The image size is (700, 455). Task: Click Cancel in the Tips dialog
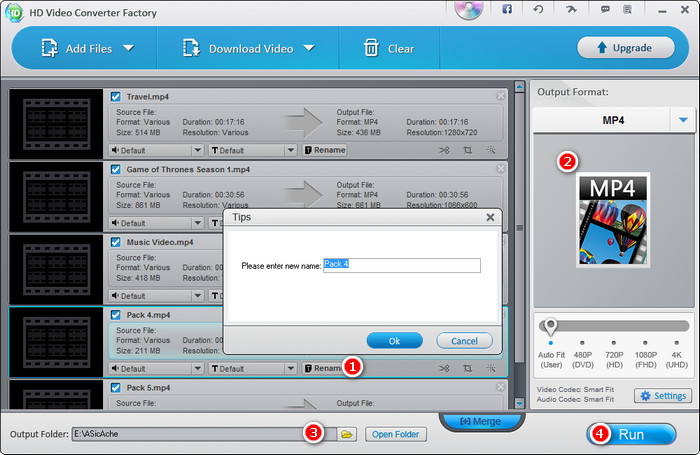pos(464,341)
